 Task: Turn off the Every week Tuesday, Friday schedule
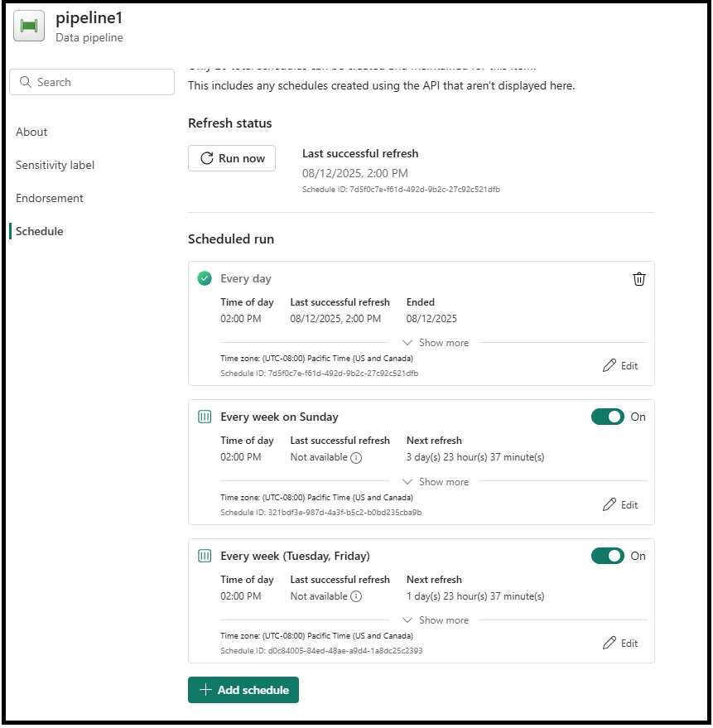click(x=609, y=556)
